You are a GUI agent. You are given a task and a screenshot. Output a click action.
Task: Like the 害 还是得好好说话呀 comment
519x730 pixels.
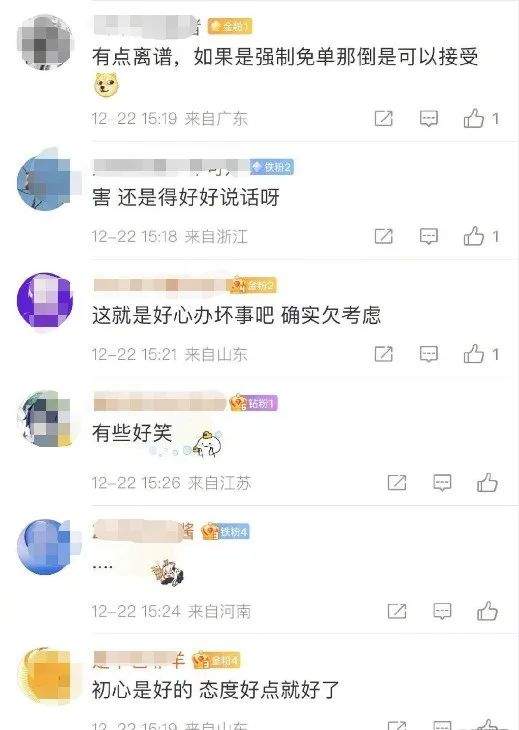pos(474,236)
